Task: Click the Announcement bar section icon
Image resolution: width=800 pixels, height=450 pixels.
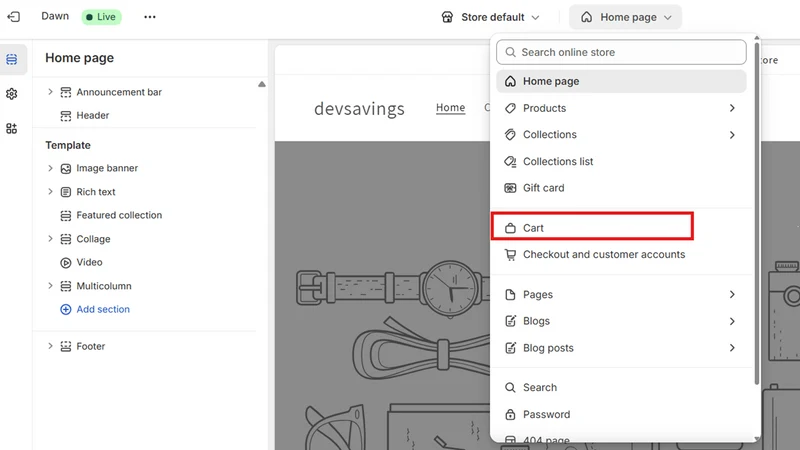Action: pos(66,92)
